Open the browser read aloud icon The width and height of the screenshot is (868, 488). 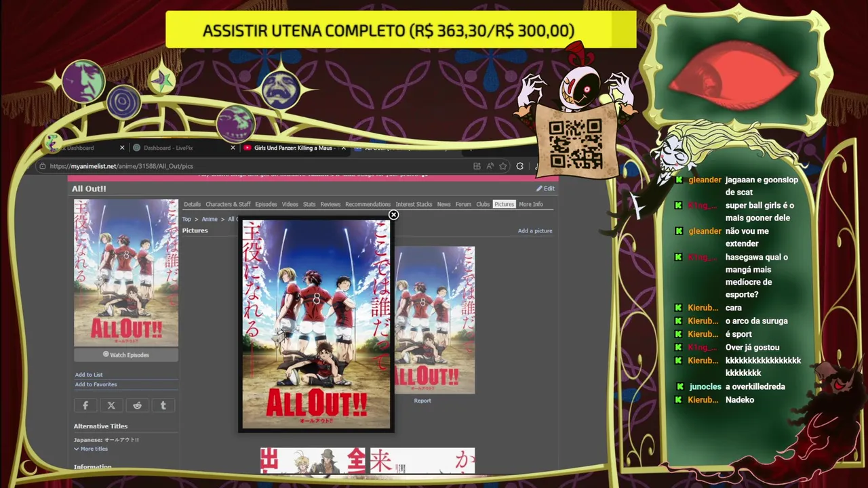point(490,166)
